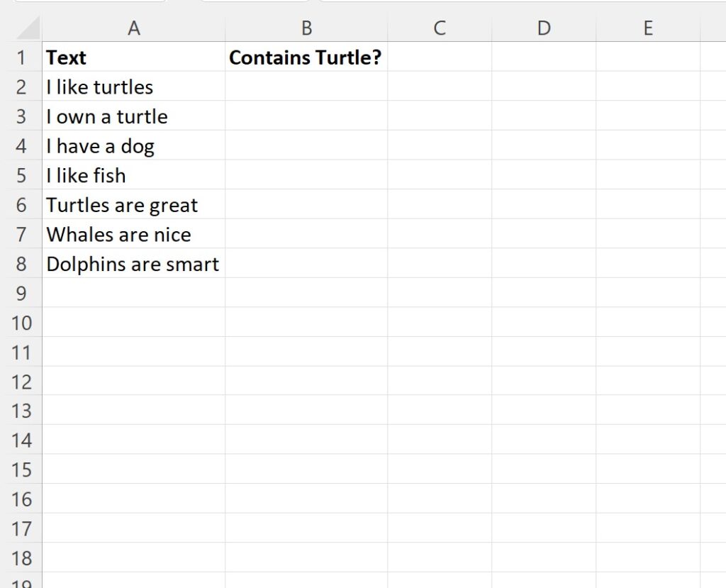Viewport: 726px width, 588px height.
Task: Click the 'Text' header cell A1
Action: point(133,57)
